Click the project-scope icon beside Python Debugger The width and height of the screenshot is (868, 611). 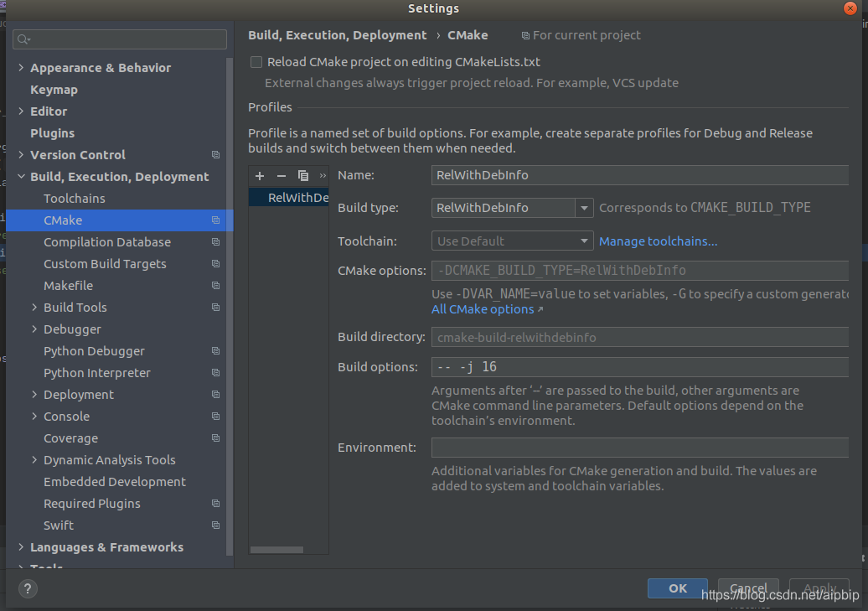tap(216, 351)
